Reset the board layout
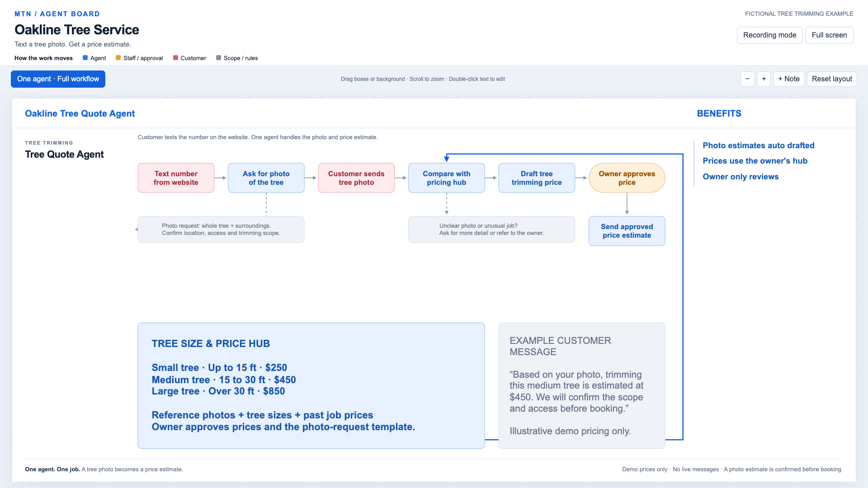Screen dimensions: 868x488 coord(832,79)
